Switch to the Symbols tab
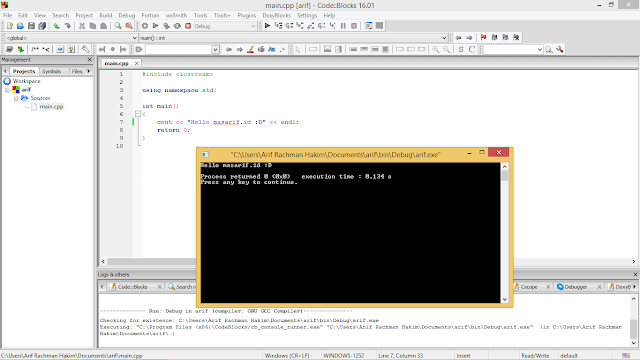The image size is (640, 360). pyautogui.click(x=52, y=71)
